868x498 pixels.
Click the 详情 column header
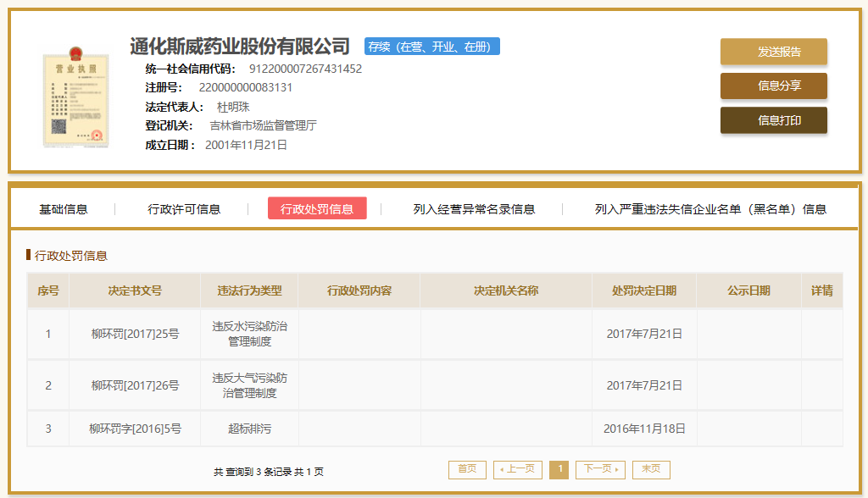(822, 290)
